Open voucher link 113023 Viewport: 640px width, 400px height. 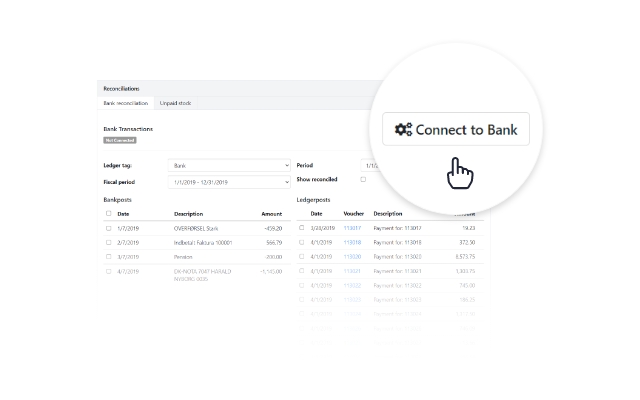tap(352, 300)
